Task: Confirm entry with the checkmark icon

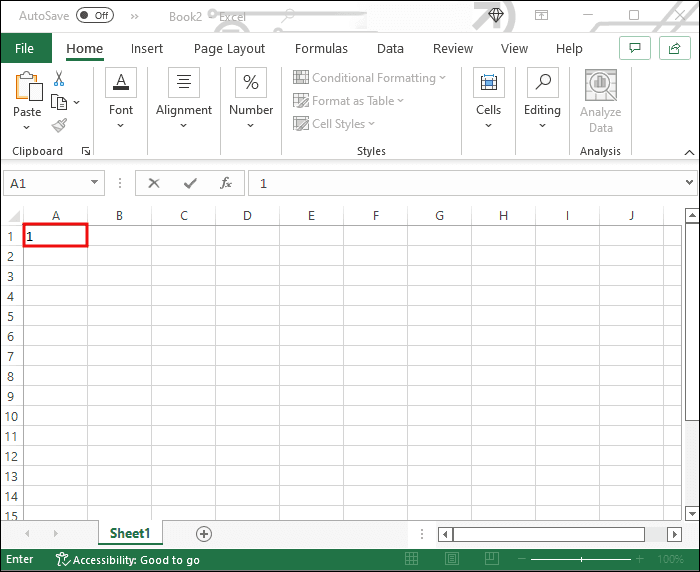Action: point(190,183)
